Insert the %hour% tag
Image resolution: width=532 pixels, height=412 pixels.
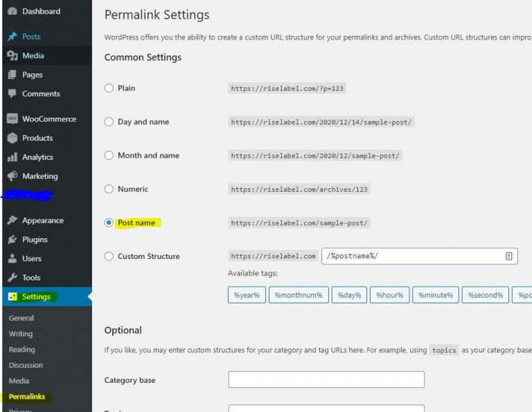389,295
